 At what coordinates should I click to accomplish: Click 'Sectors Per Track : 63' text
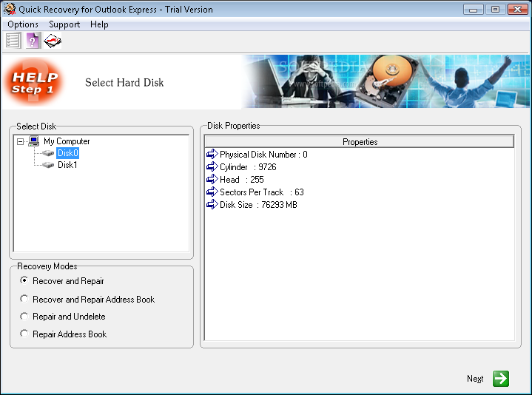pyautogui.click(x=262, y=192)
